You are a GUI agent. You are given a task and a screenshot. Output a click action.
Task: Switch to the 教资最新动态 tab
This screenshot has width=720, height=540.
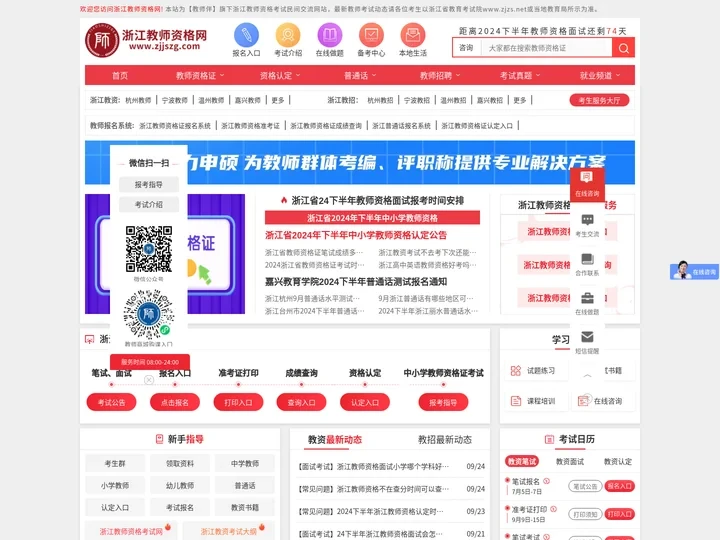coord(335,439)
